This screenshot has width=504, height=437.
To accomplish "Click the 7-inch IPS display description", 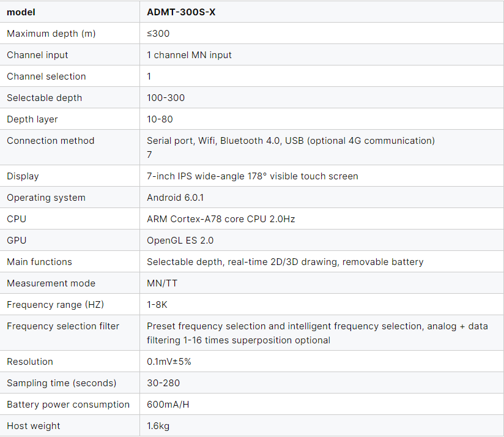I will [252, 176].
